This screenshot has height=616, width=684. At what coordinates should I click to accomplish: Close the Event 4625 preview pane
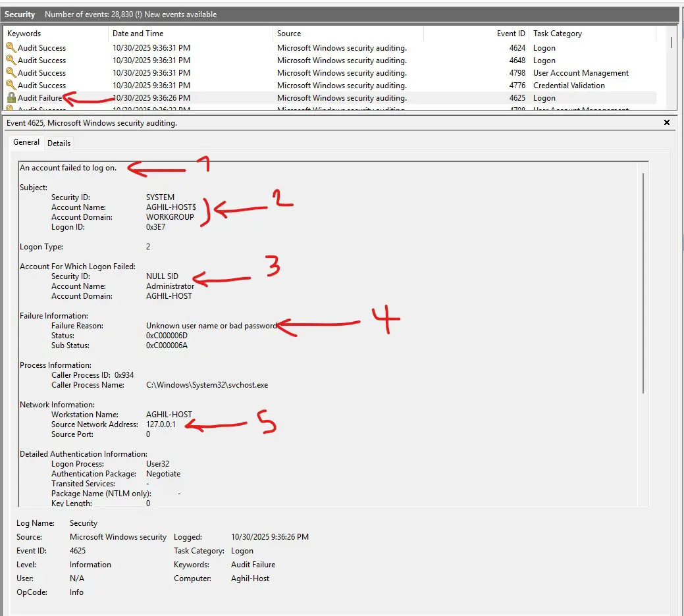666,122
